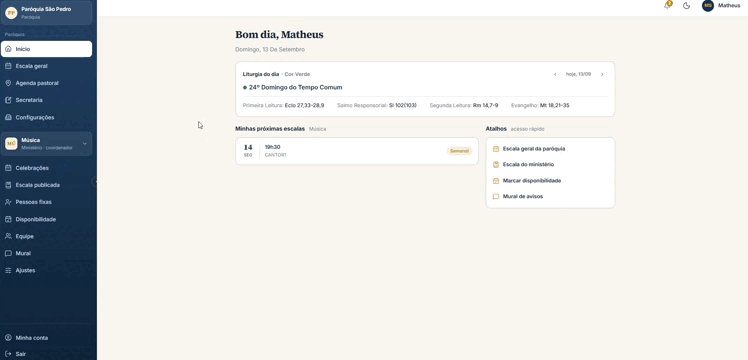This screenshot has height=360, width=748.
Task: Toggle dark mode moon icon
Action: click(686, 6)
